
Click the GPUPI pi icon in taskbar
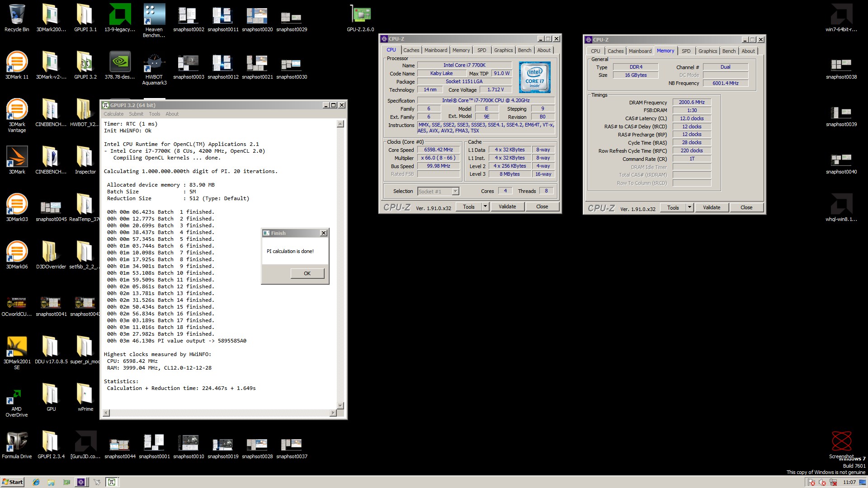point(111,482)
